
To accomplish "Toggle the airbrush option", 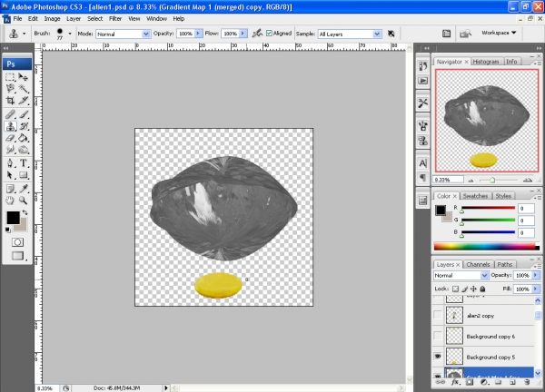I will point(257,34).
